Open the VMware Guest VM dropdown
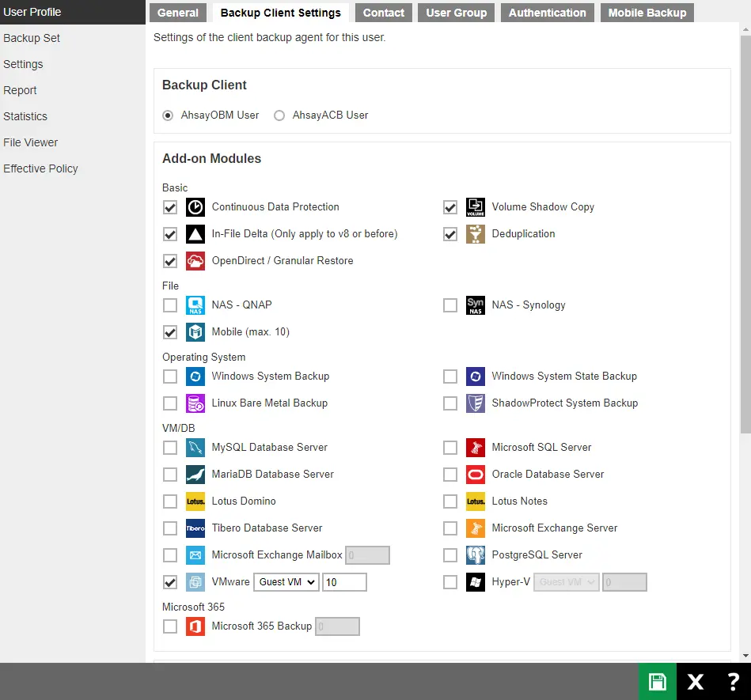Viewport: 751px width, 700px height. click(286, 582)
